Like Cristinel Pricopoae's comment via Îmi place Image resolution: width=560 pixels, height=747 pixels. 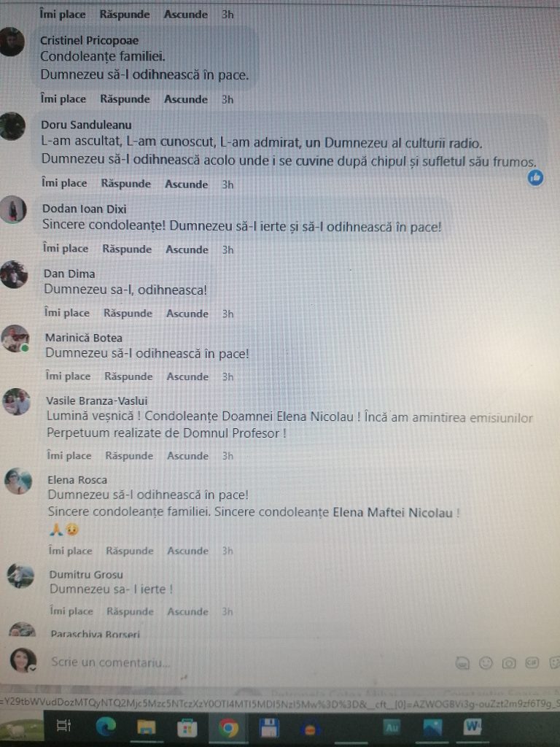click(x=63, y=99)
